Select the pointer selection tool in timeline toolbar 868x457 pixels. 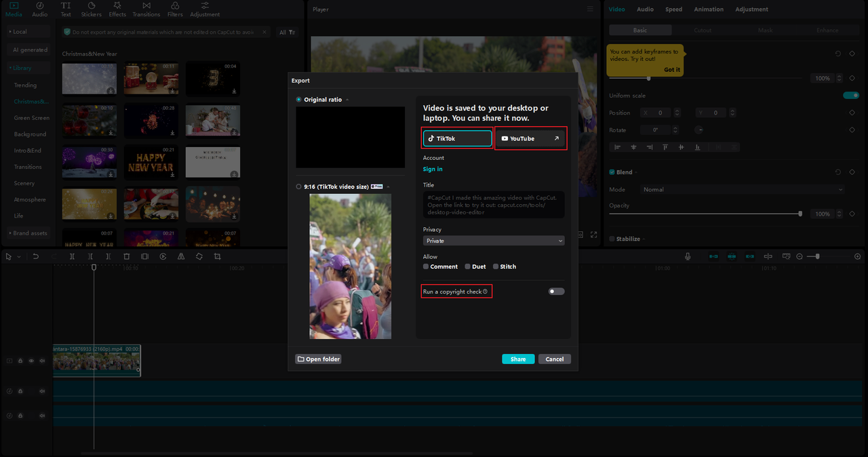(x=8, y=256)
